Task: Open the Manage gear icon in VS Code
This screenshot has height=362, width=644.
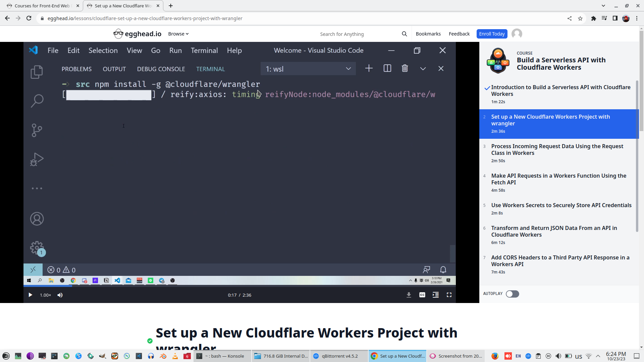Action: tap(37, 247)
